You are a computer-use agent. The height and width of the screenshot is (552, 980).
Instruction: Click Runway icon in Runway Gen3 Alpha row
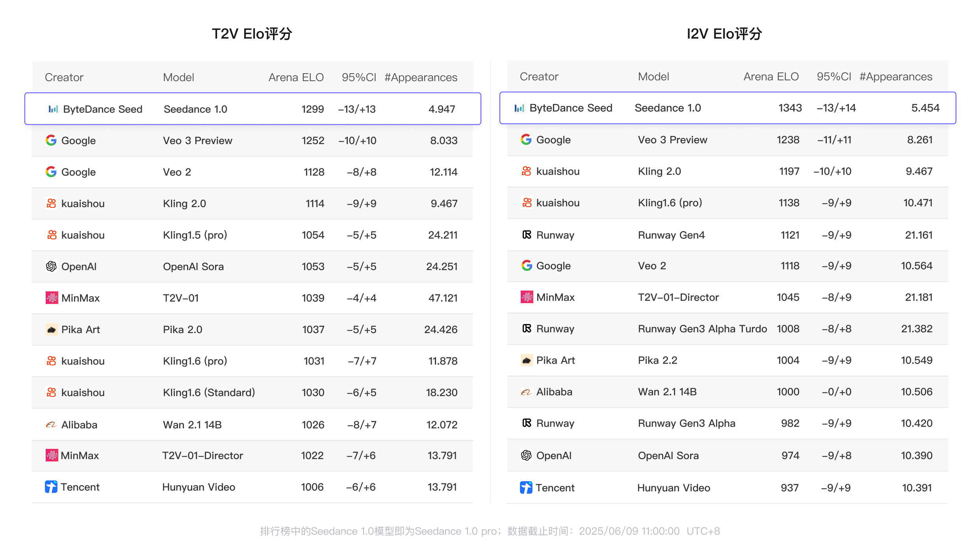[x=527, y=423]
